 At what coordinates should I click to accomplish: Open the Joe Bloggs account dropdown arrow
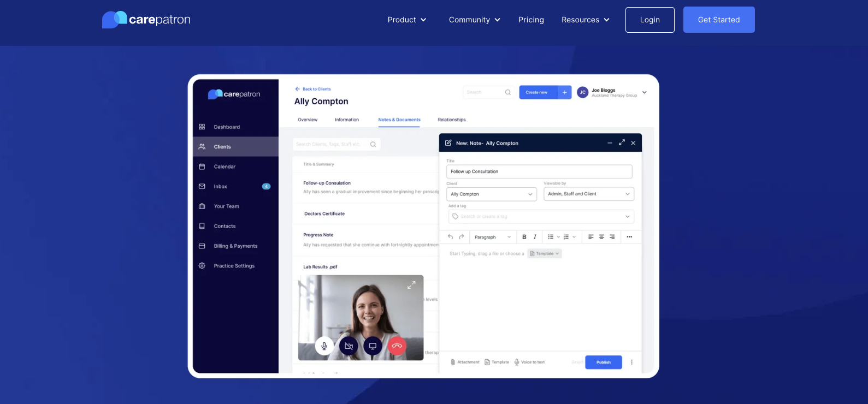645,92
